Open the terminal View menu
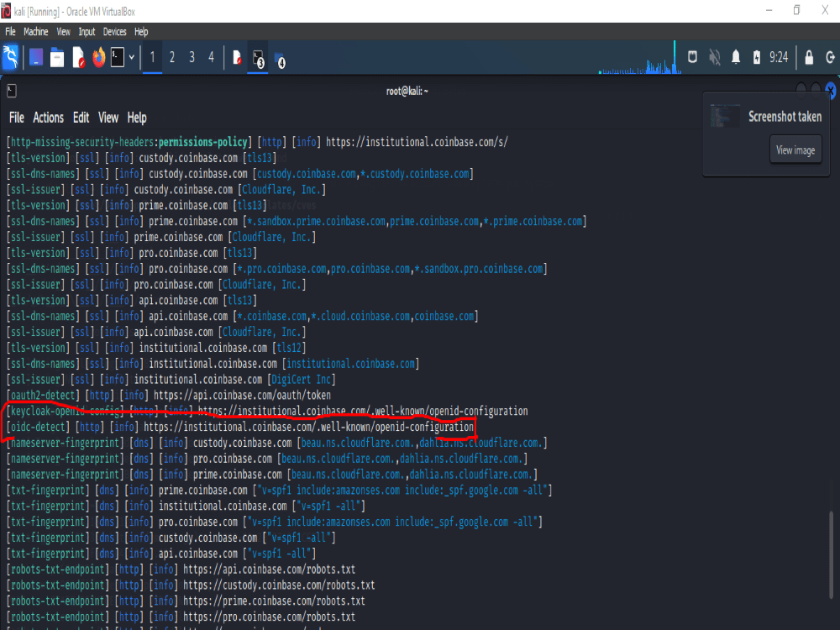This screenshot has width=840, height=630. 108,118
